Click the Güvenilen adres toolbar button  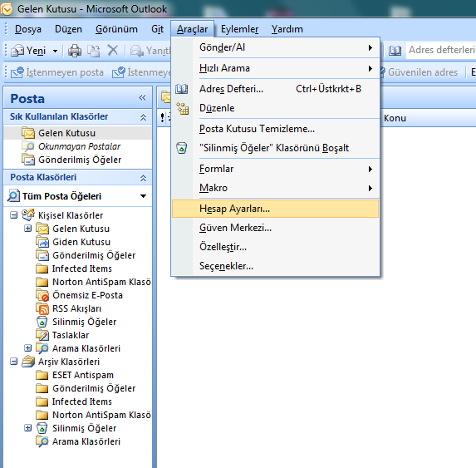coord(419,72)
